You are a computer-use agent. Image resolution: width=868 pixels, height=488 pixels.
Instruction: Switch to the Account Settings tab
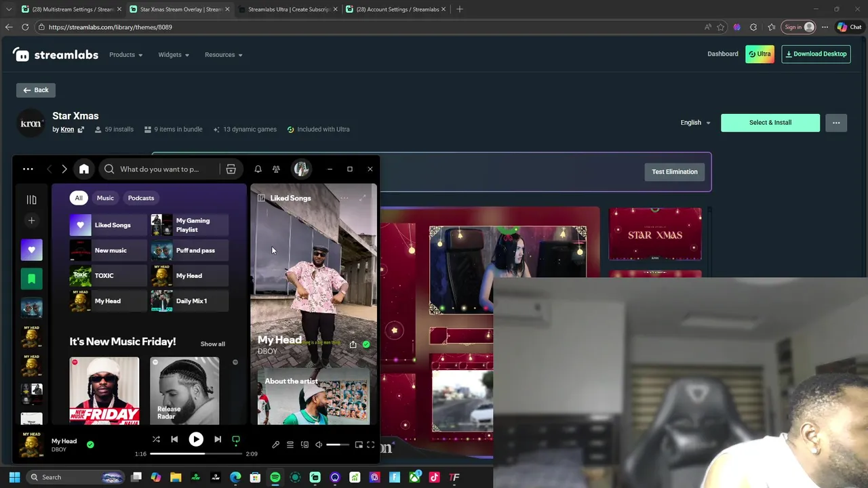point(395,9)
